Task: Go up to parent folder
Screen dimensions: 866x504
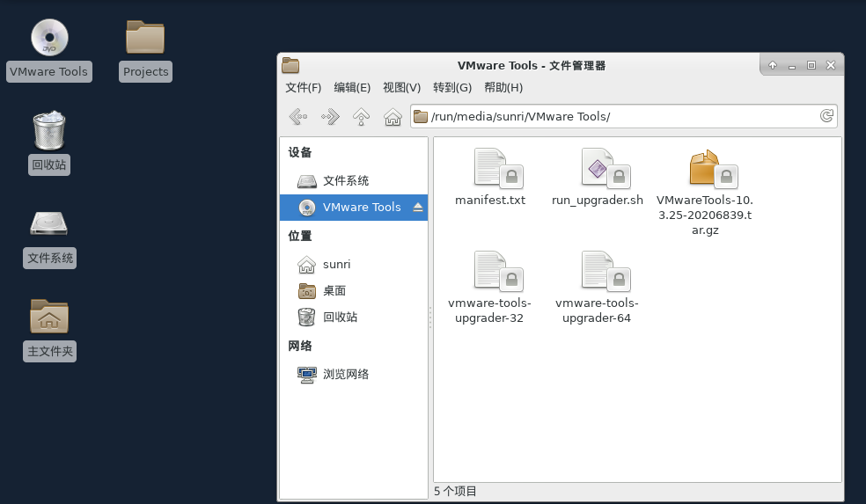Action: point(361,116)
